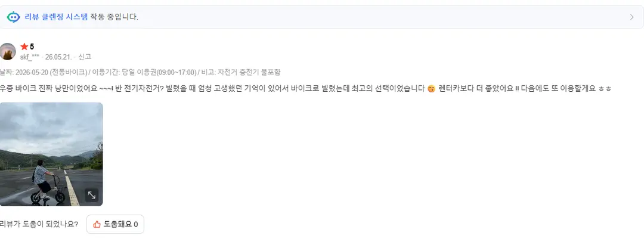Click the robot icon in the review cleansing banner
This screenshot has height=245, width=644.
[x=14, y=17]
